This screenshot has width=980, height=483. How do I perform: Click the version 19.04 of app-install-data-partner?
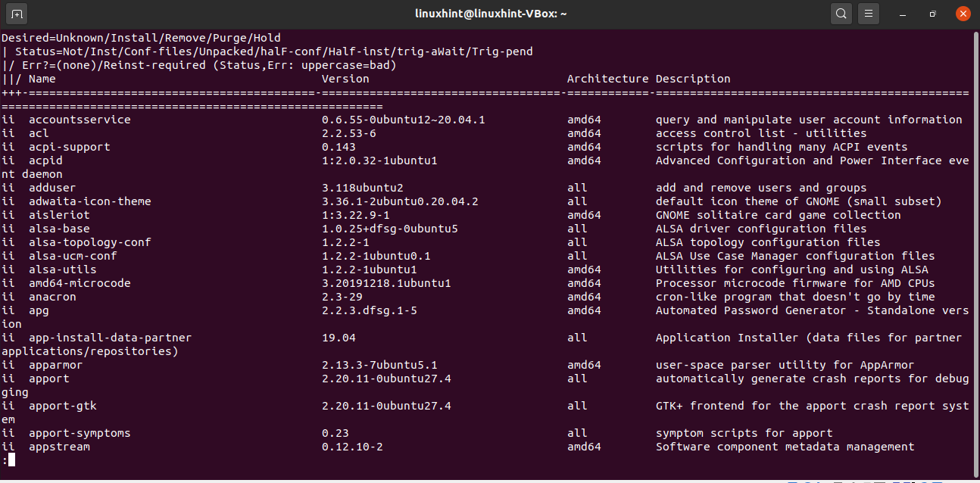[x=339, y=337]
